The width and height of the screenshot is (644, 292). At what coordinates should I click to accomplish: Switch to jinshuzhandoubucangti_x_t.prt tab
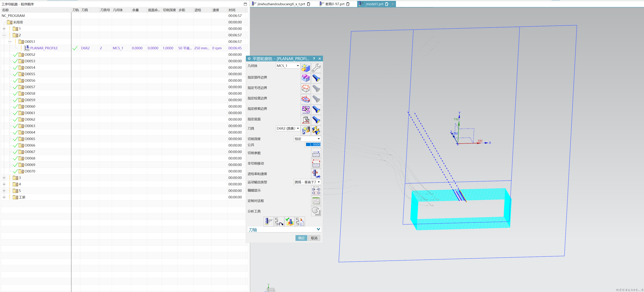click(x=281, y=4)
